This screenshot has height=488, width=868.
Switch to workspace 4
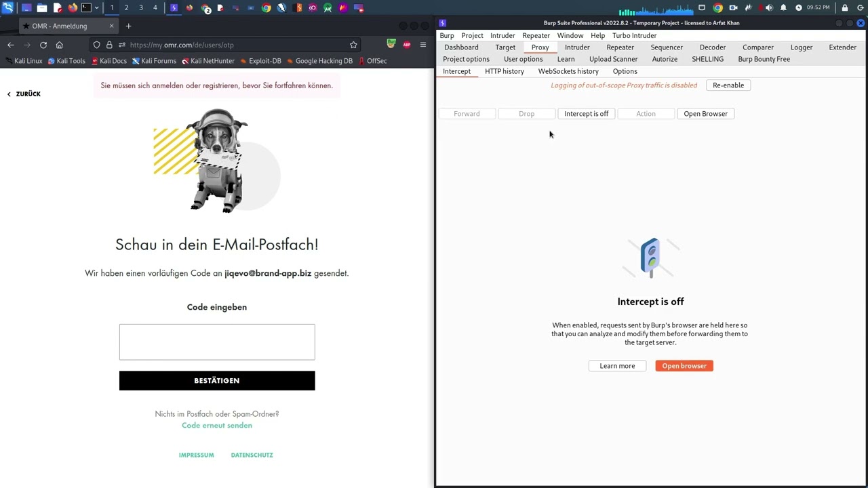pyautogui.click(x=155, y=8)
